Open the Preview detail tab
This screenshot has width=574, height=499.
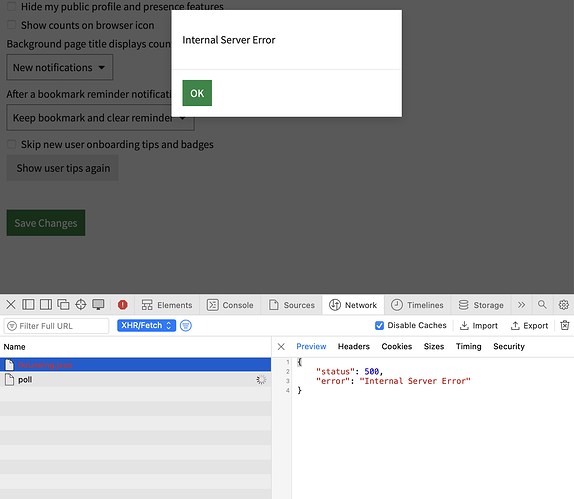click(x=311, y=346)
